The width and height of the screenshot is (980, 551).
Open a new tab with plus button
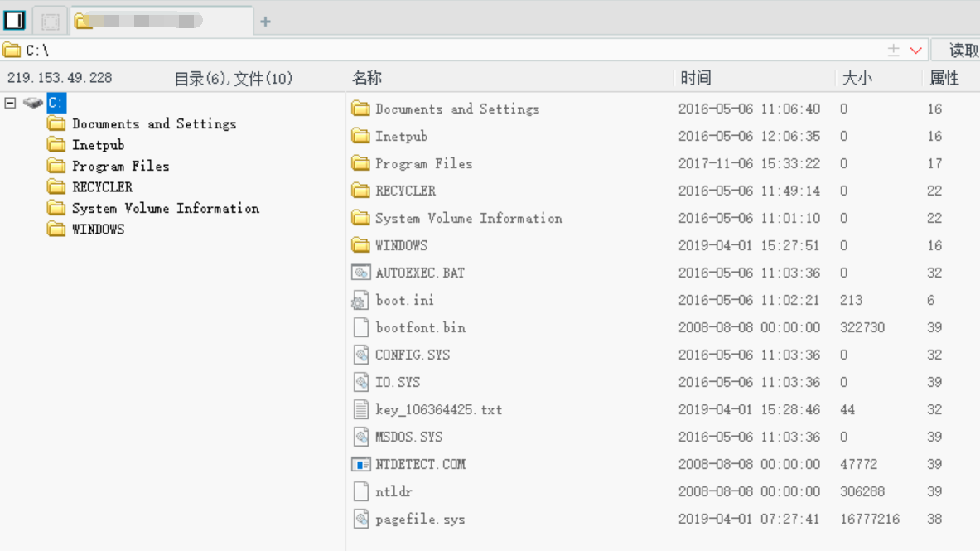pyautogui.click(x=265, y=22)
